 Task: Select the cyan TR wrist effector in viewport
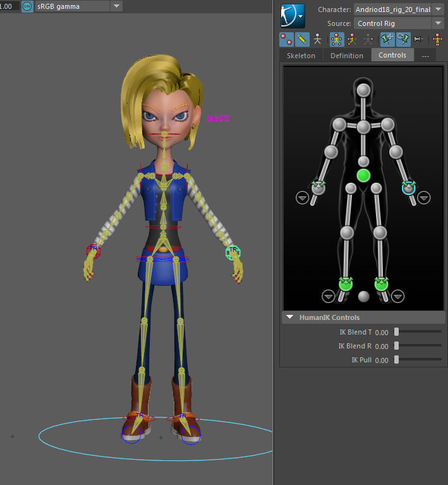click(x=233, y=252)
